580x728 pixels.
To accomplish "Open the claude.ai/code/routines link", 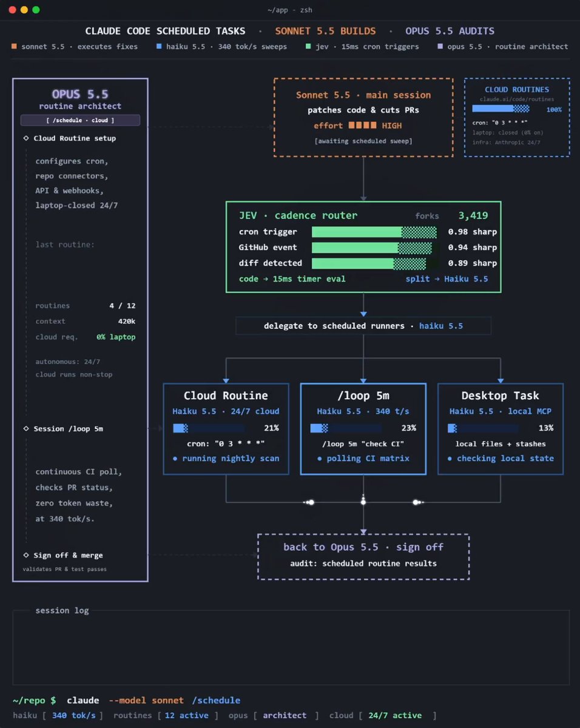I will tap(517, 99).
